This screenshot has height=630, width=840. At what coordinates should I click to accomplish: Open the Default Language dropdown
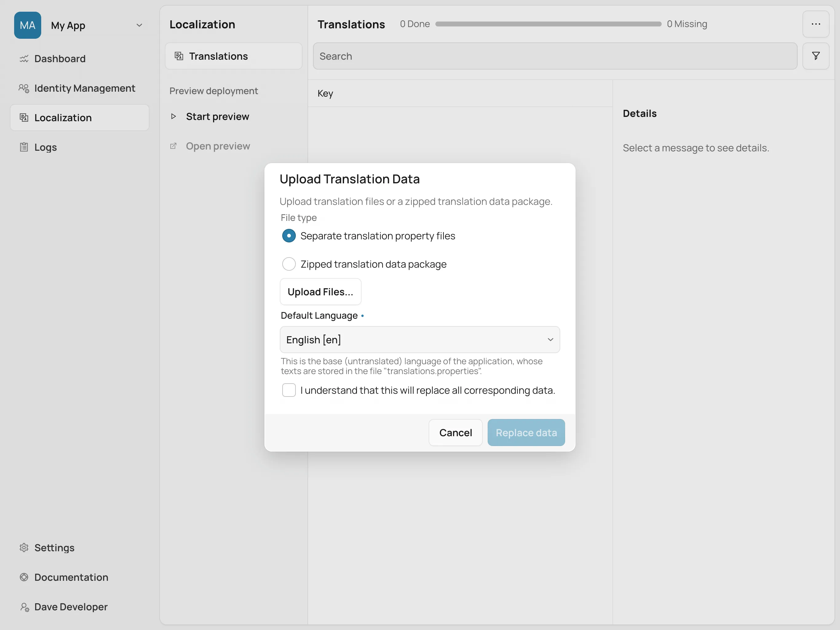(419, 339)
